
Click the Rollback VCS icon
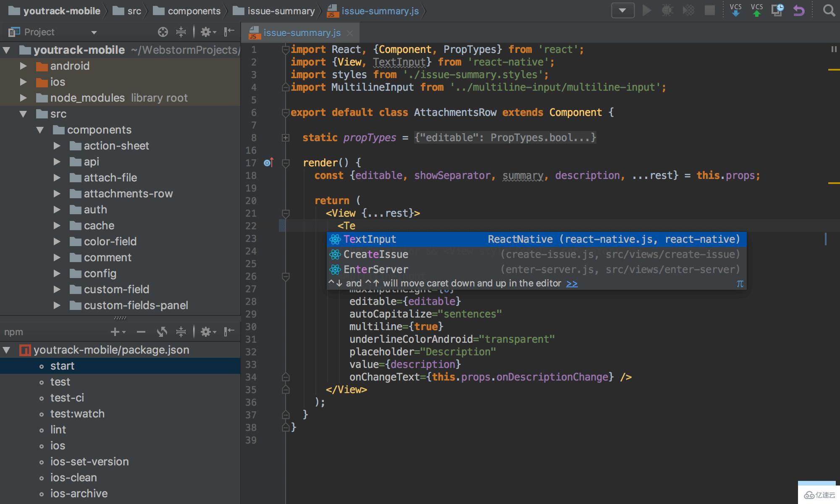(x=801, y=11)
